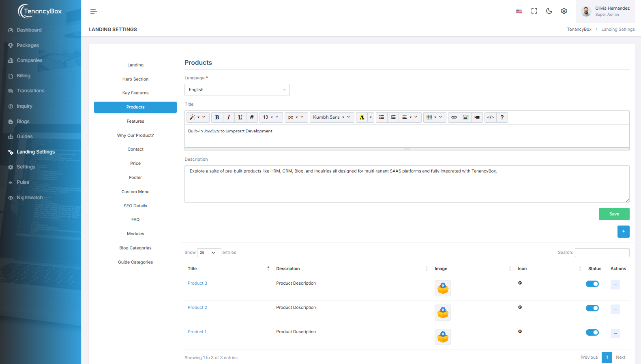Switch to dark mode with moon icon
Viewport: 641px width, 364px height.
coord(549,11)
